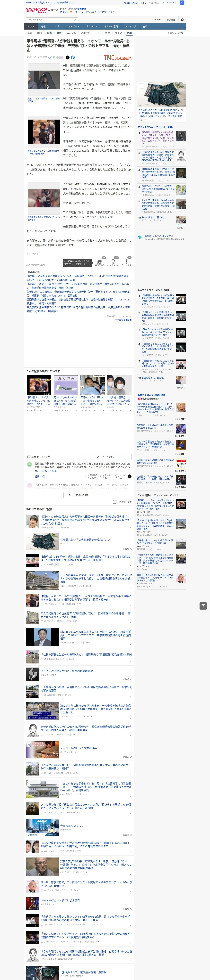Open the オリジナル tab
Viewport: 210px width, 980px height.
(92, 27)
